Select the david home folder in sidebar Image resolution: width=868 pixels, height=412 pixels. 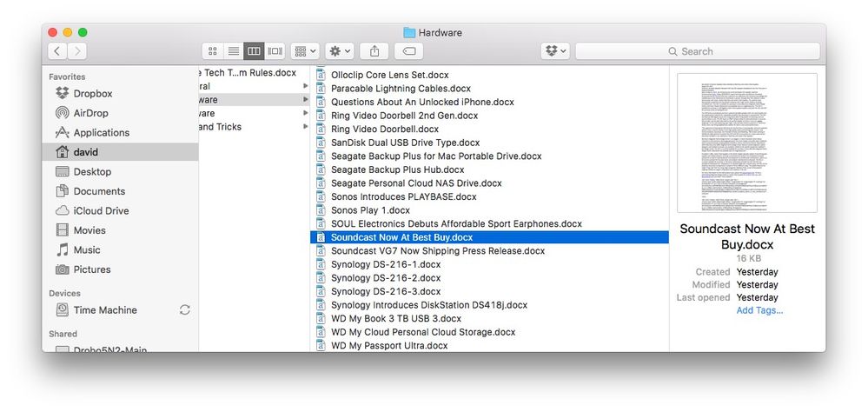120,152
